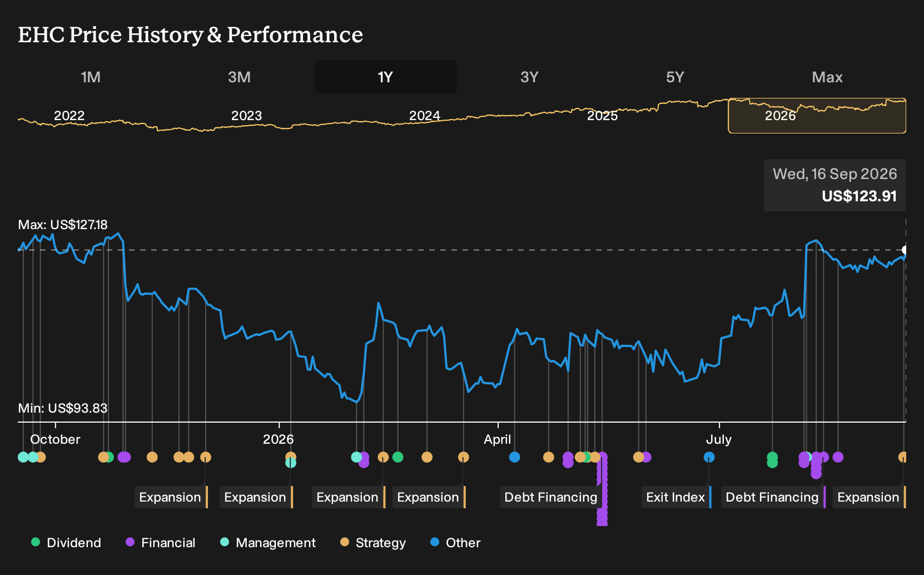Choose the 1Y time range tab
The width and height of the screenshot is (924, 575).
click(x=386, y=77)
